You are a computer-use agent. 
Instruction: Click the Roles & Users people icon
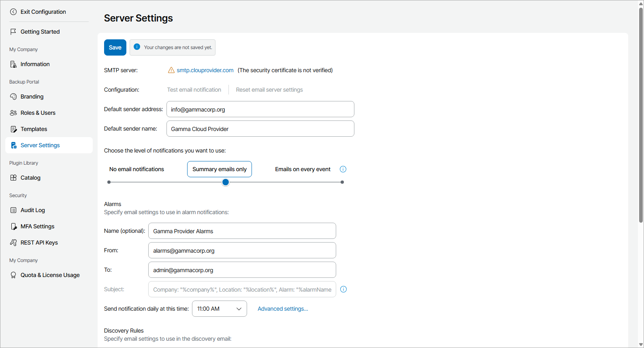13,113
